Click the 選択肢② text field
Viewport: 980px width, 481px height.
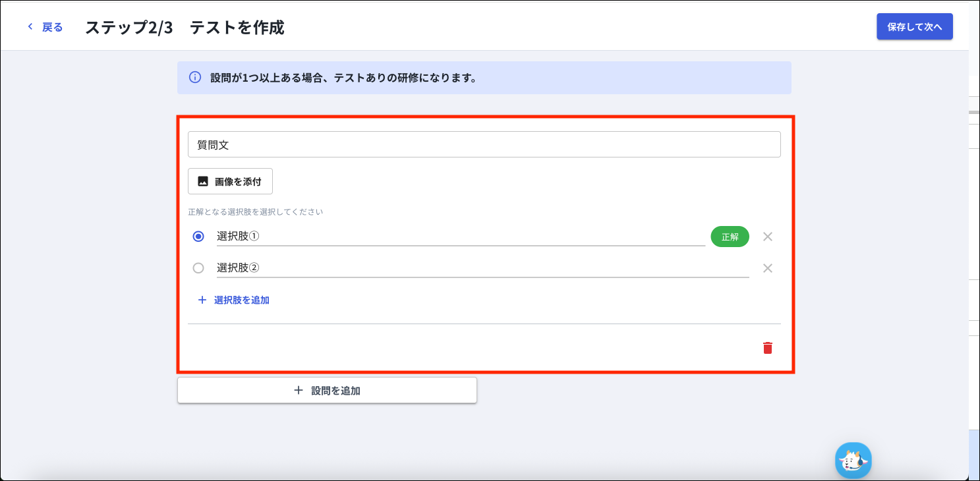482,268
